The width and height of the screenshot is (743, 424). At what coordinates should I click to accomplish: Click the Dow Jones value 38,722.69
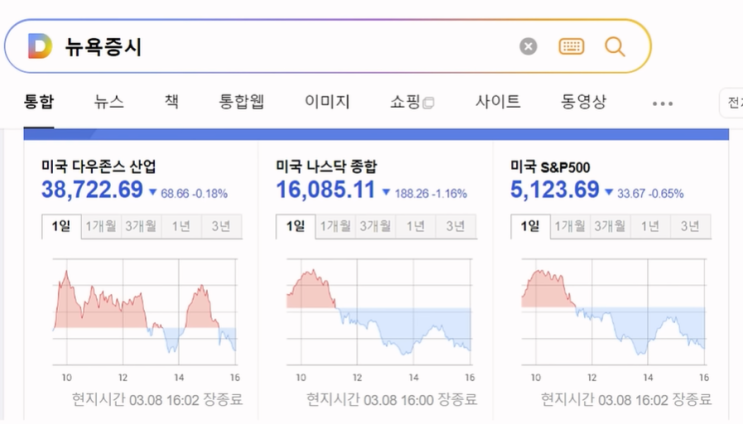(92, 189)
